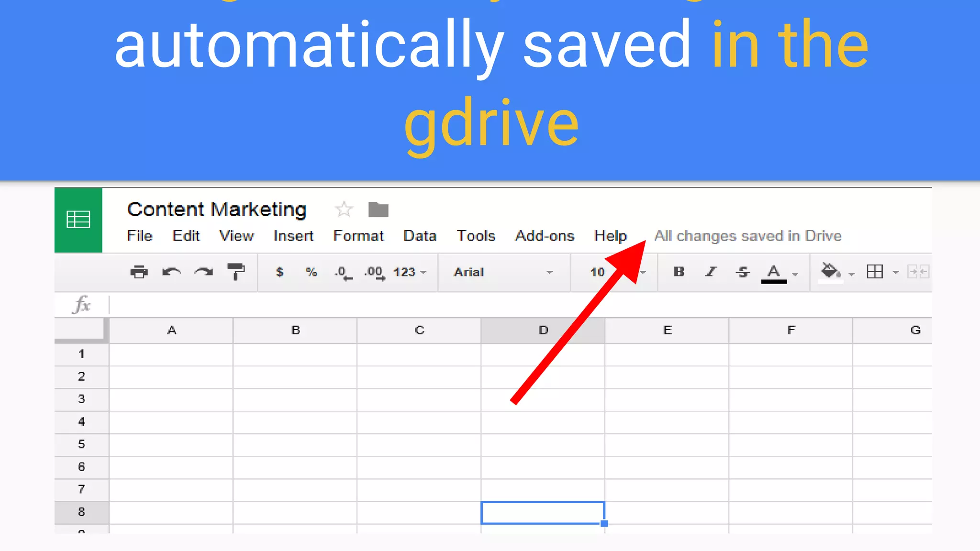Click All changes saved in Drive
This screenshot has height=551, width=980.
click(x=748, y=236)
